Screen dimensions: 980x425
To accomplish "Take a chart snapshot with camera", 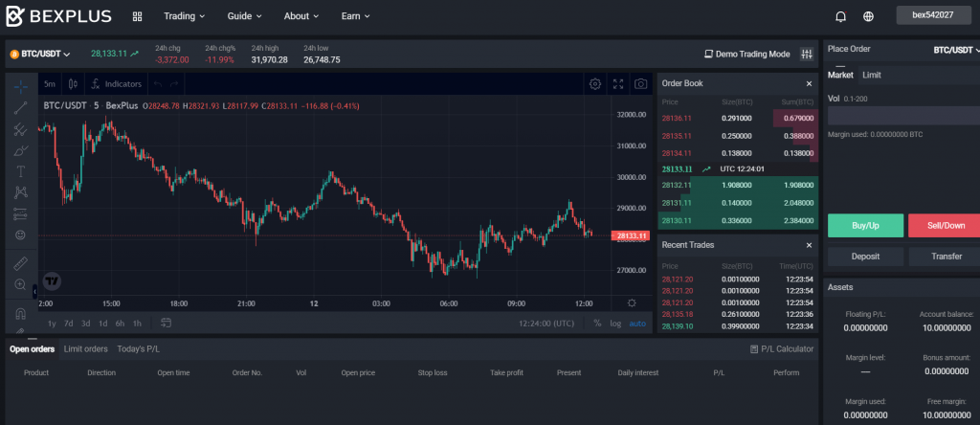I will (x=640, y=83).
